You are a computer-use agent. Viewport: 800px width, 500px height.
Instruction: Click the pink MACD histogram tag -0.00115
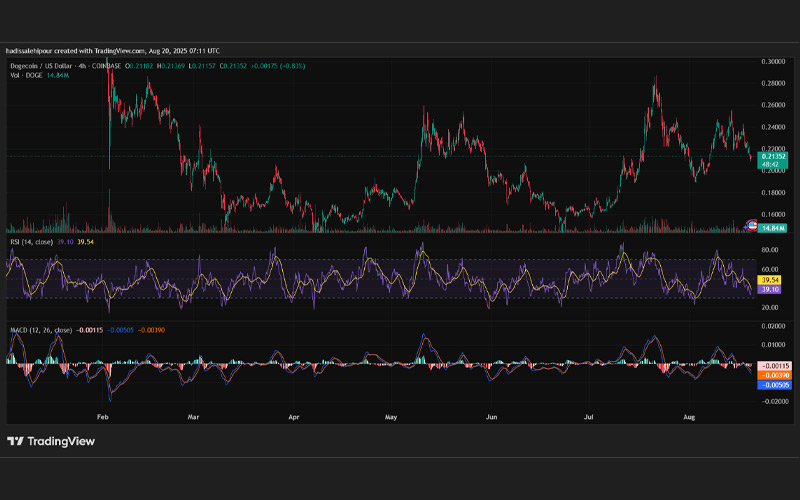click(x=775, y=366)
